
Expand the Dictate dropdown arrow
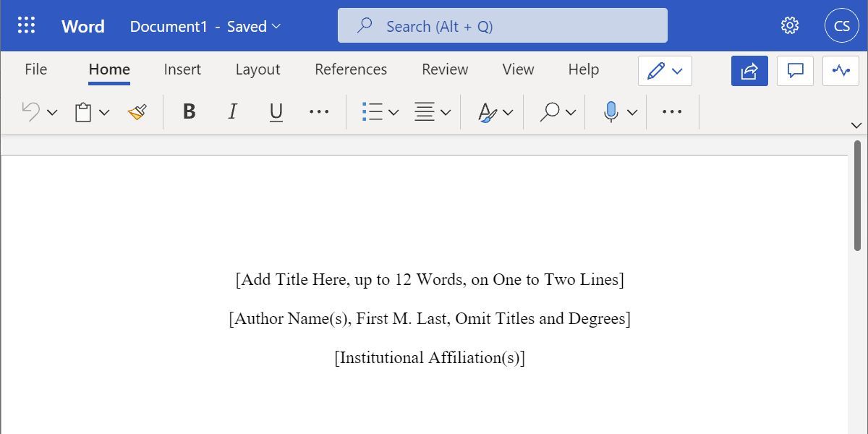click(632, 112)
